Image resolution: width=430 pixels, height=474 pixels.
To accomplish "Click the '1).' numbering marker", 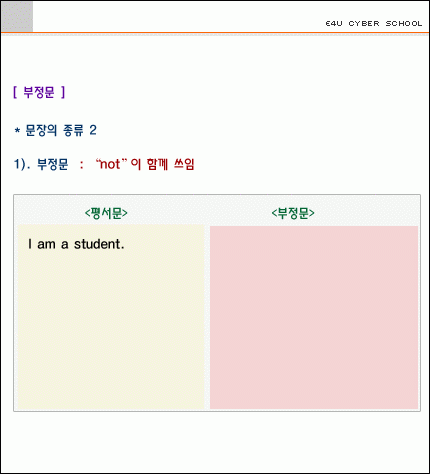I will point(22,164).
